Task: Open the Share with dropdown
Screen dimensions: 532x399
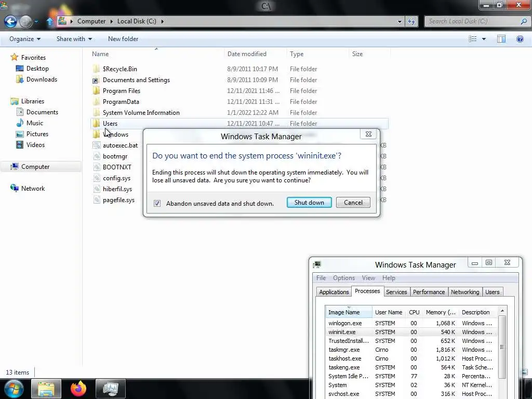Action: [x=74, y=38]
